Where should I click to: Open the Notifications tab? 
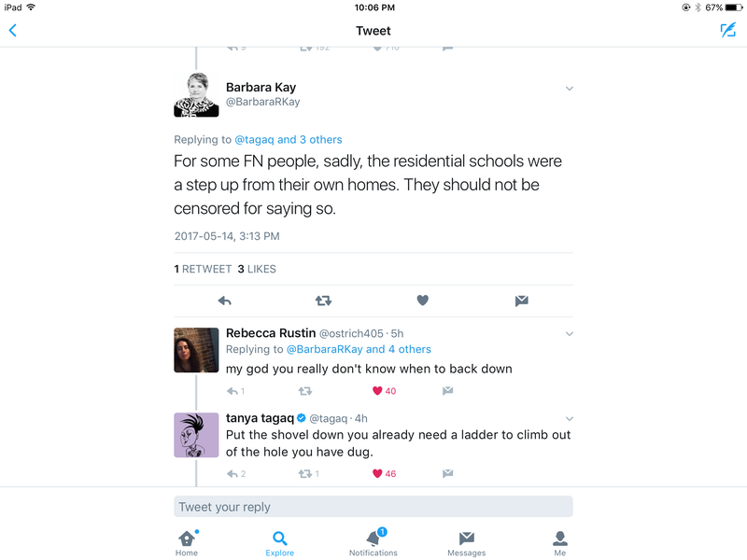pos(373,542)
